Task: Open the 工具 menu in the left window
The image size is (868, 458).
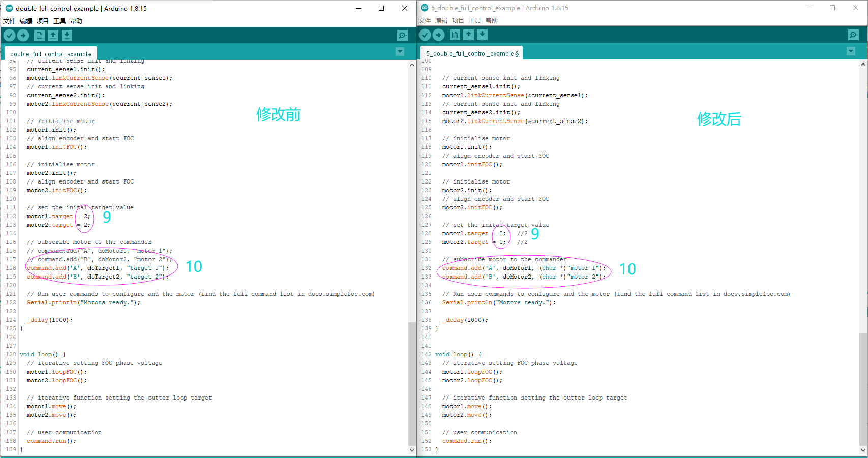Action: pyautogui.click(x=58, y=21)
